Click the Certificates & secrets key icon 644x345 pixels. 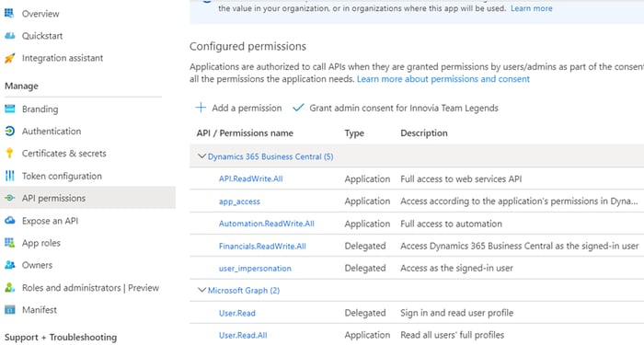pos(9,154)
